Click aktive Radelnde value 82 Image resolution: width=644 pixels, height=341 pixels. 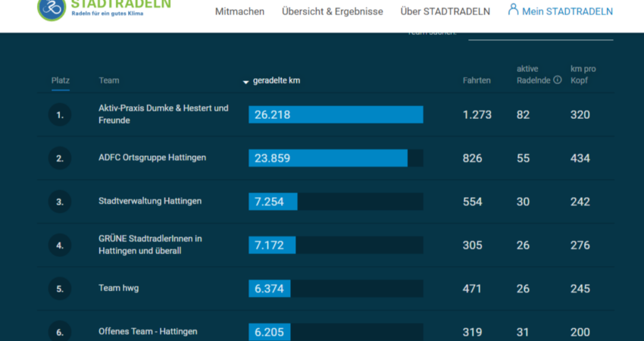(523, 114)
